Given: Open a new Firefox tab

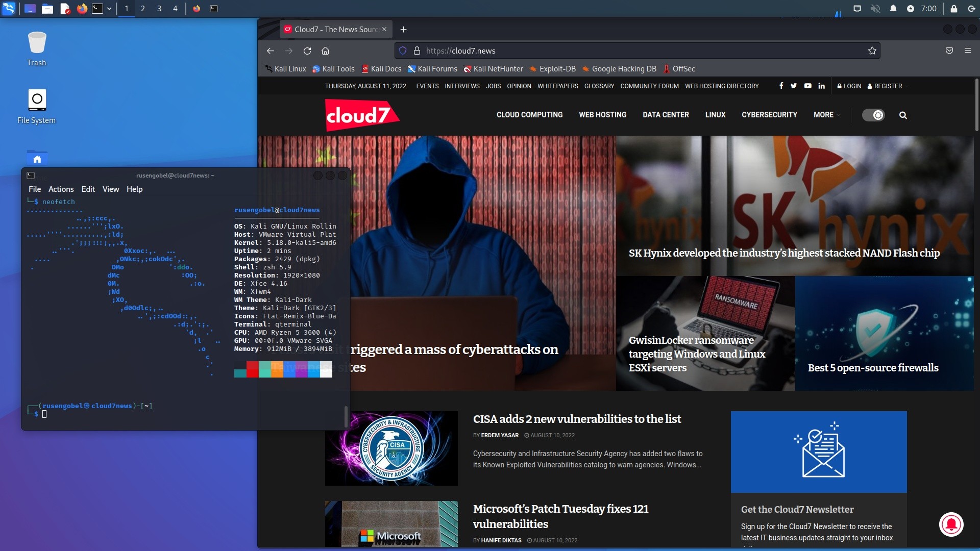Looking at the screenshot, I should [403, 30].
